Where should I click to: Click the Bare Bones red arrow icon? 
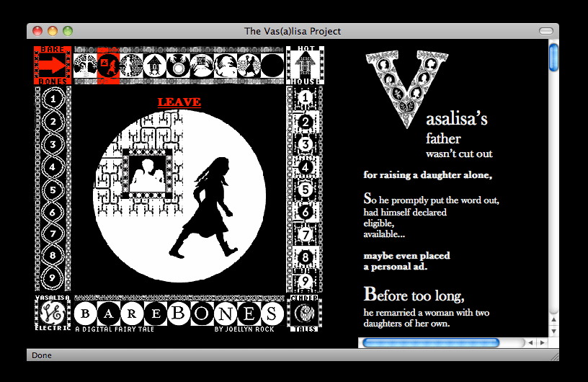(x=53, y=66)
